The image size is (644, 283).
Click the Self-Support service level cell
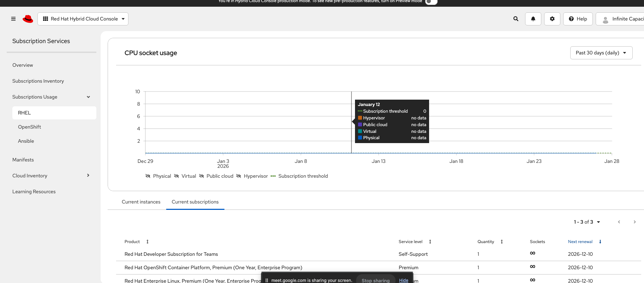(x=413, y=254)
